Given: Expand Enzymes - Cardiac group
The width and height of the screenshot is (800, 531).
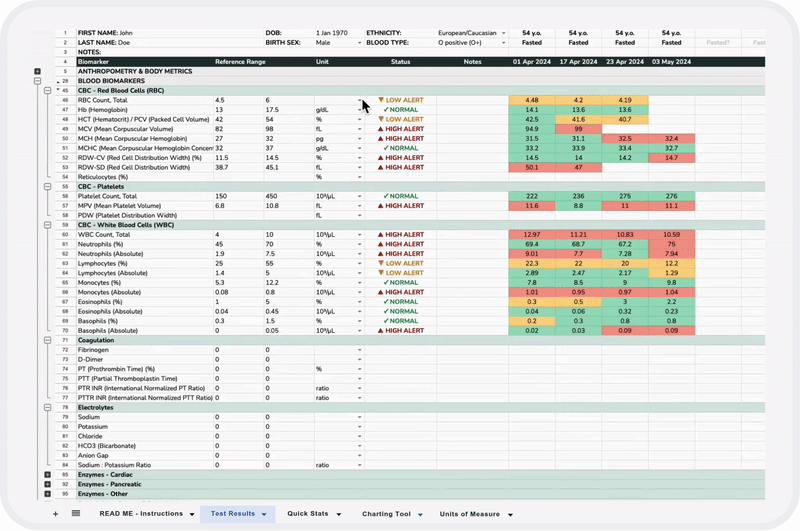Looking at the screenshot, I should click(x=47, y=474).
